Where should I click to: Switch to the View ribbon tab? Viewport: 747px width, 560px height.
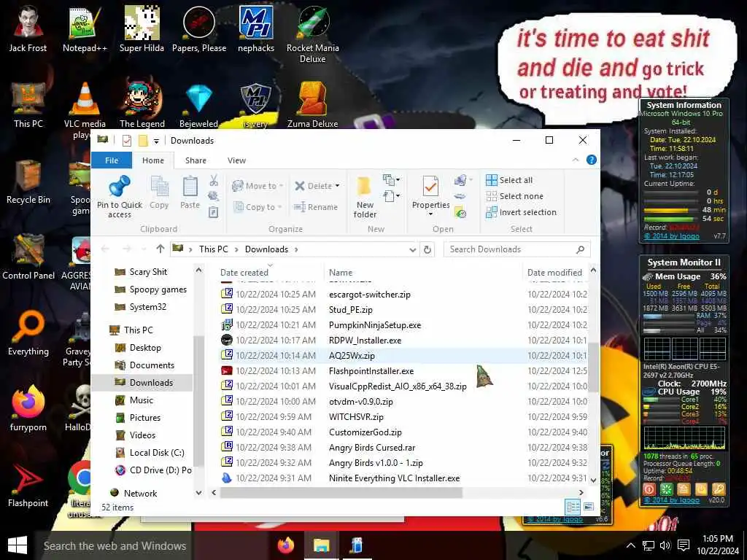tap(237, 160)
